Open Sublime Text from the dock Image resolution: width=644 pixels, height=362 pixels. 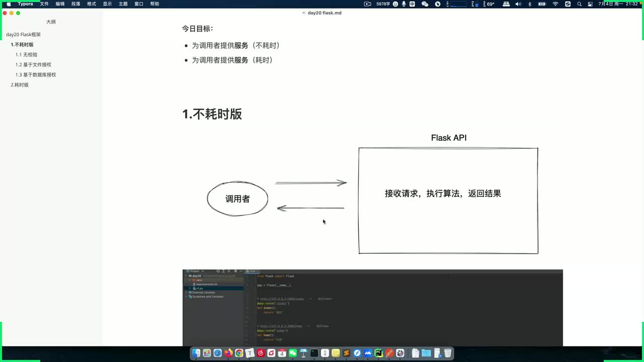coord(346,353)
